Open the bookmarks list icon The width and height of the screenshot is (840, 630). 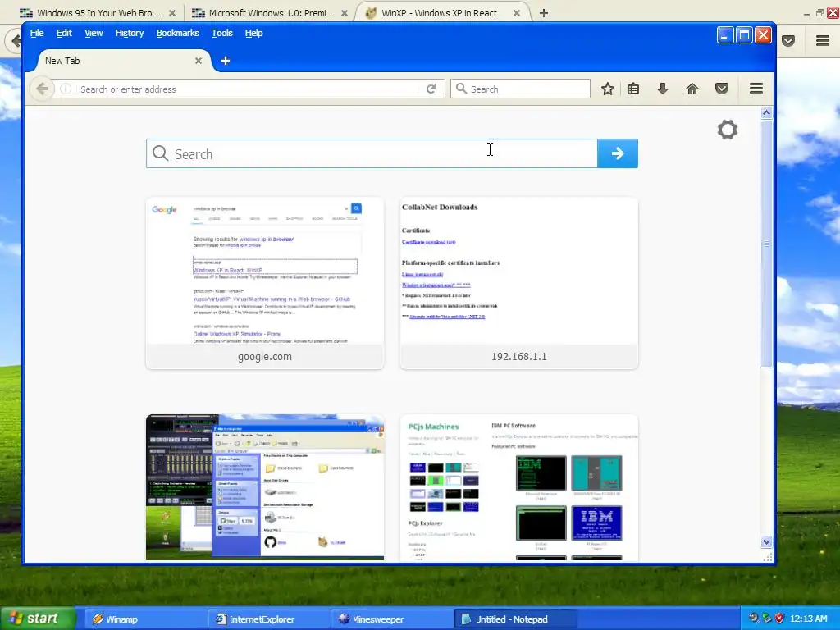coord(633,89)
